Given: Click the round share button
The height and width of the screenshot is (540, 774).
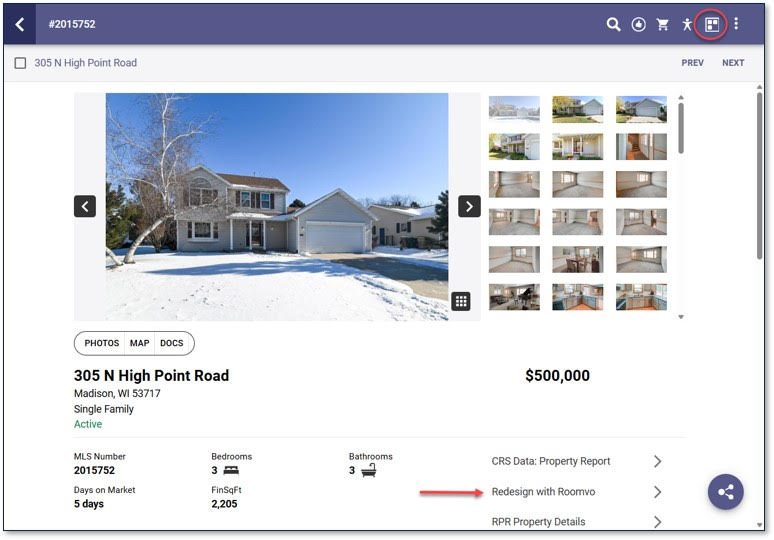Looking at the screenshot, I should [x=726, y=492].
